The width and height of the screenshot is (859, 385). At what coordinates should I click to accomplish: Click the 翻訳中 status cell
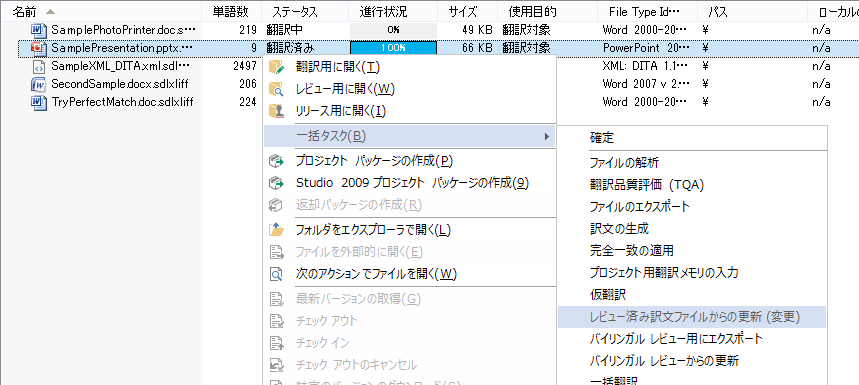point(285,30)
